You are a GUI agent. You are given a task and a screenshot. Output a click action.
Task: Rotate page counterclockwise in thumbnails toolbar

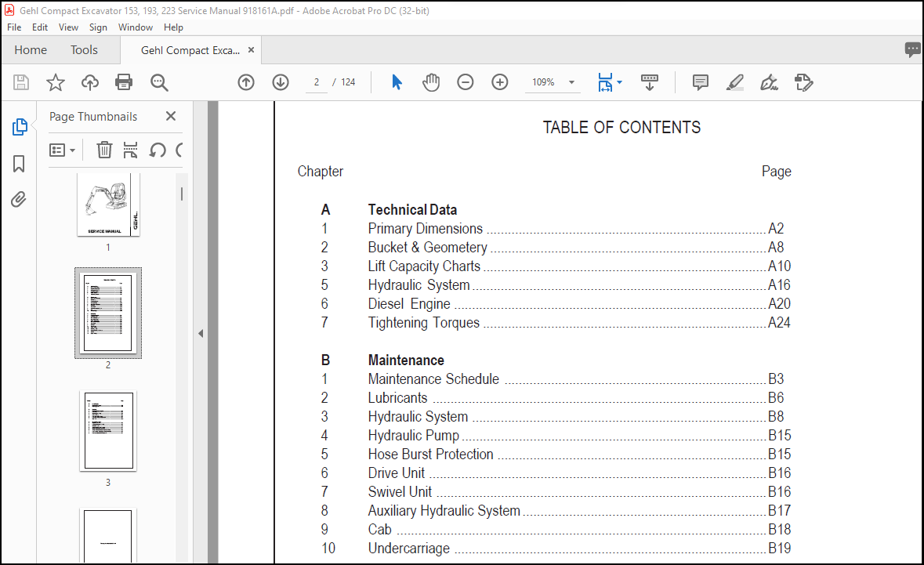point(158,150)
